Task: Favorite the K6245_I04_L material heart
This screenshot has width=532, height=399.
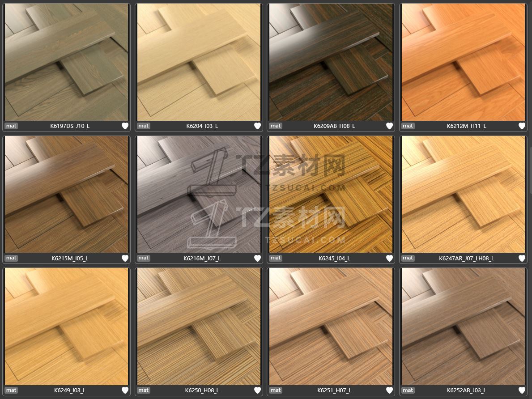Action: 390,258
